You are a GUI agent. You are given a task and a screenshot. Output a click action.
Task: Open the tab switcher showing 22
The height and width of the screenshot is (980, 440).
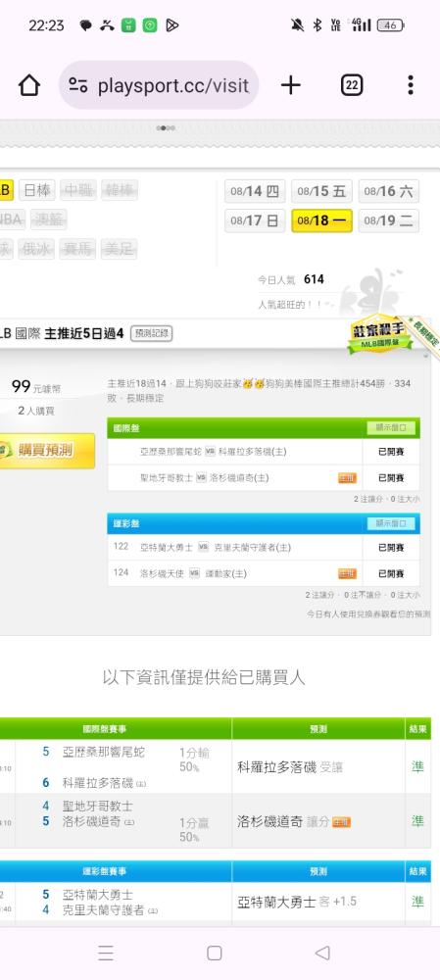[x=352, y=85]
